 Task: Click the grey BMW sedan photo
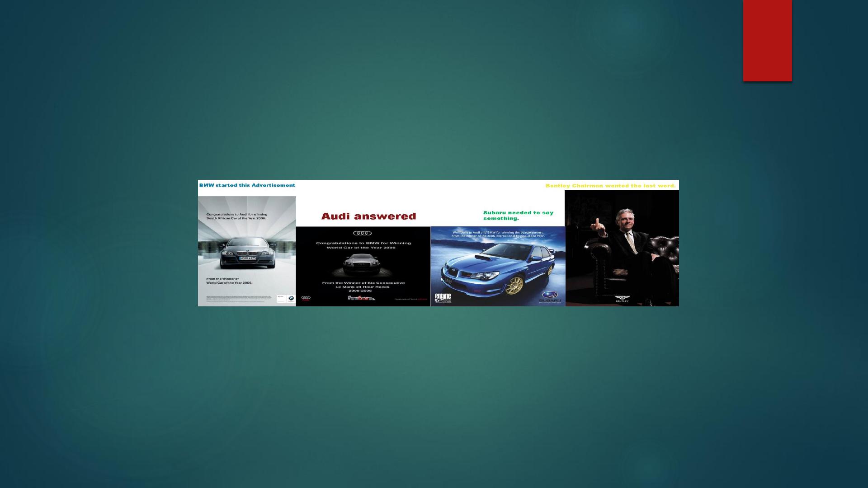pos(247,253)
